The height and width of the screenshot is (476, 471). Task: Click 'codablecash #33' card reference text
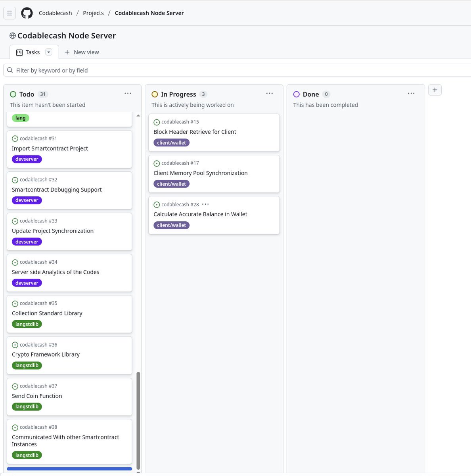38,221
